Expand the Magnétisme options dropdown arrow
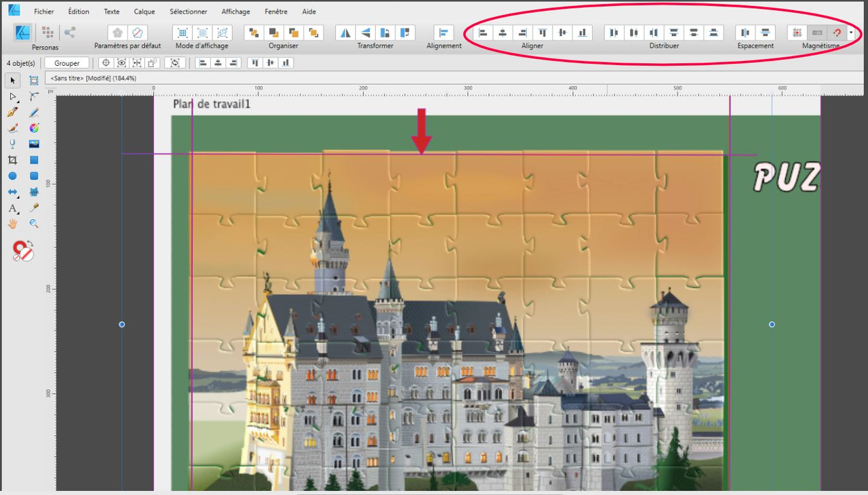Screen dimensions: 868x495 point(850,32)
